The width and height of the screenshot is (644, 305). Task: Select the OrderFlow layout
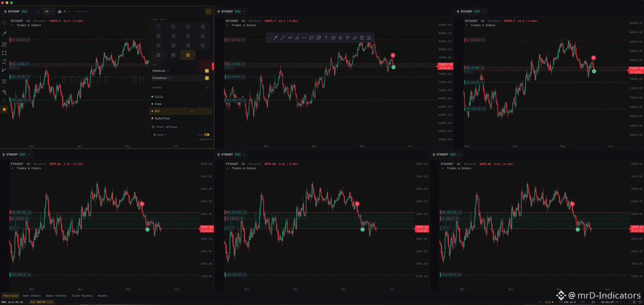tap(181, 118)
